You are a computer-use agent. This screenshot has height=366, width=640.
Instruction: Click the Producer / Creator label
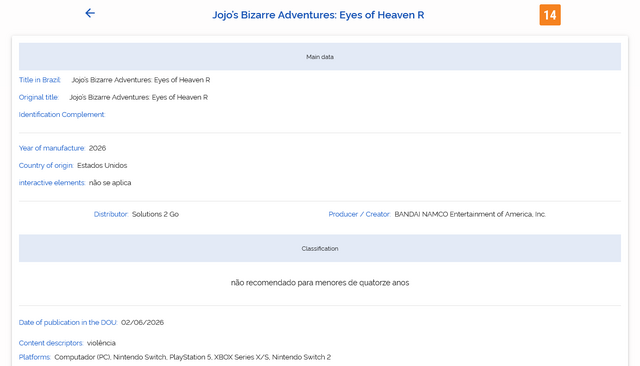pyautogui.click(x=360, y=214)
